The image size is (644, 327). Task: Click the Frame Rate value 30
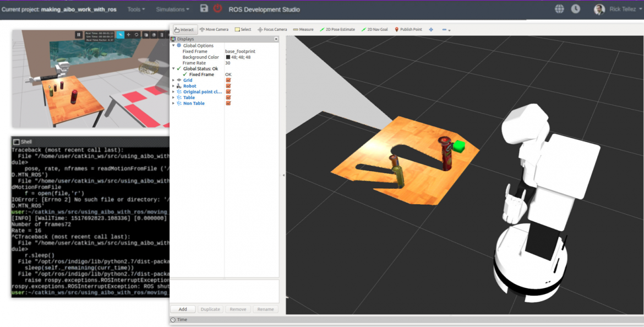tap(227, 63)
